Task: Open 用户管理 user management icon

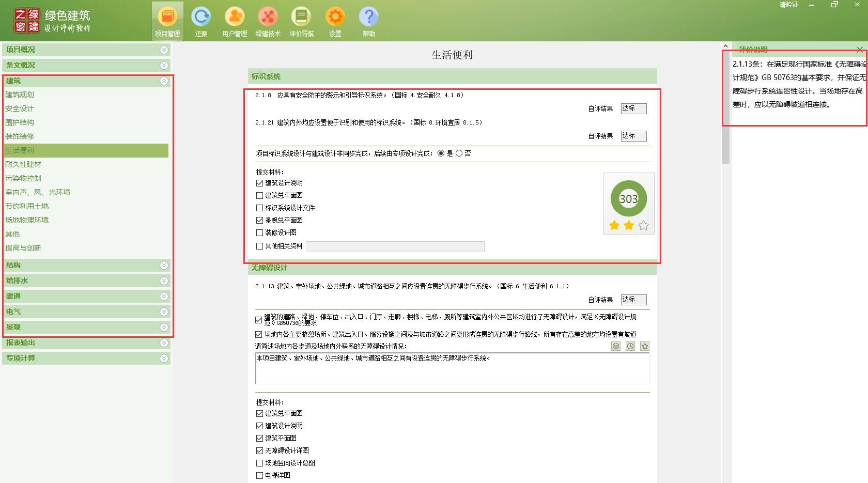Action: pyautogui.click(x=235, y=21)
